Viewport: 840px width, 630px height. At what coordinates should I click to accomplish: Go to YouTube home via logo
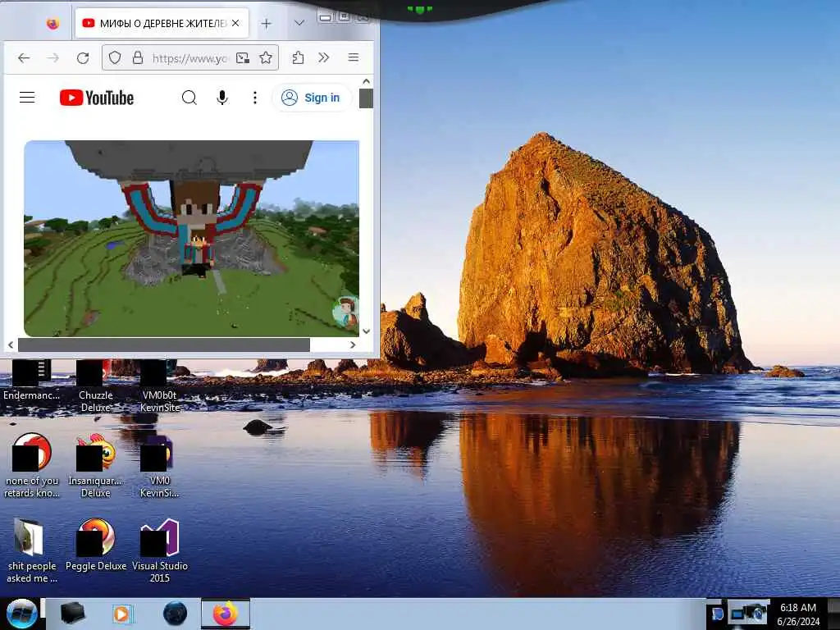pyautogui.click(x=97, y=98)
